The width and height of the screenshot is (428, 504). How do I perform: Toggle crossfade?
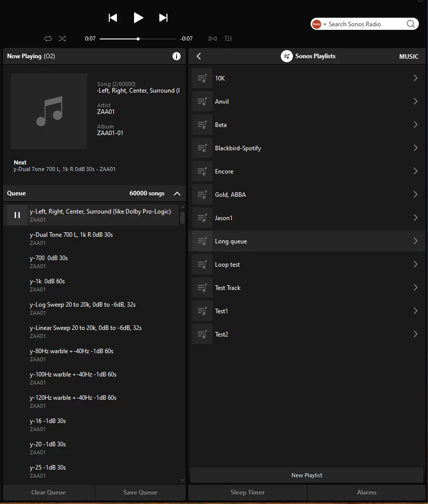click(212, 38)
